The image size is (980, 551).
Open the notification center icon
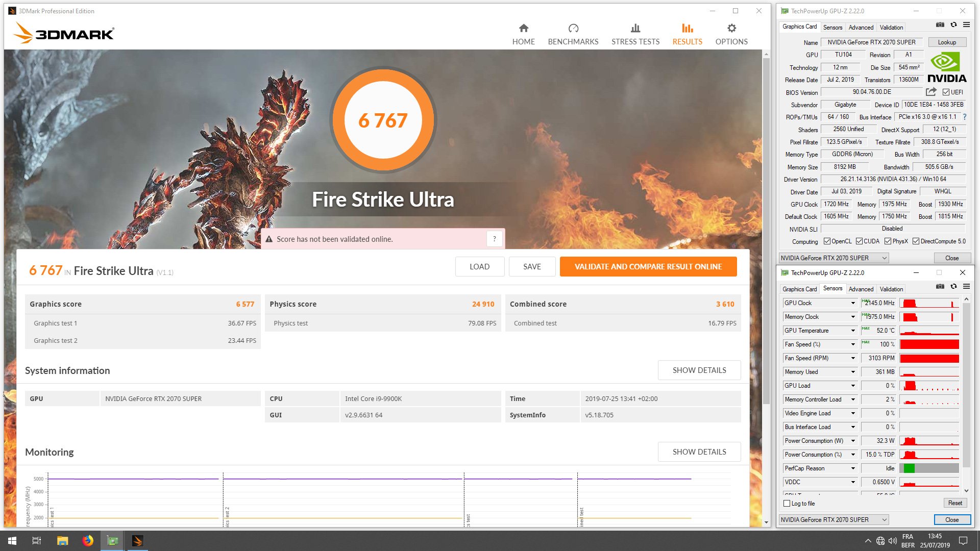click(x=963, y=541)
